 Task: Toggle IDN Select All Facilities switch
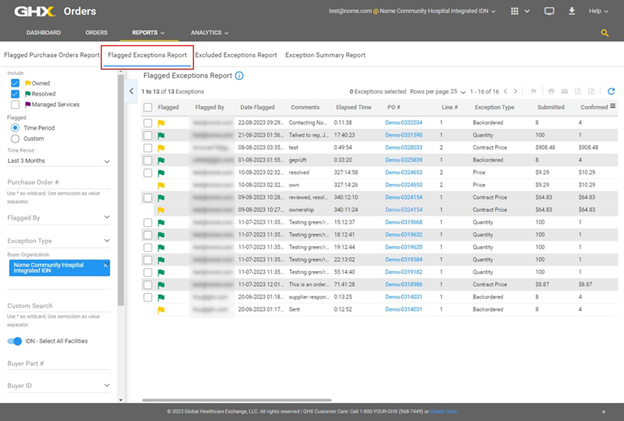15,341
